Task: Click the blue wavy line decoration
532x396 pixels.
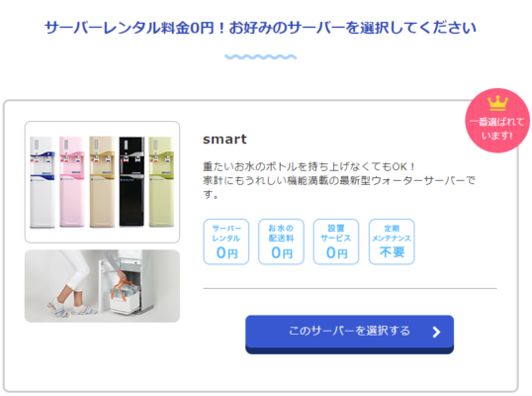Action: pos(261,56)
